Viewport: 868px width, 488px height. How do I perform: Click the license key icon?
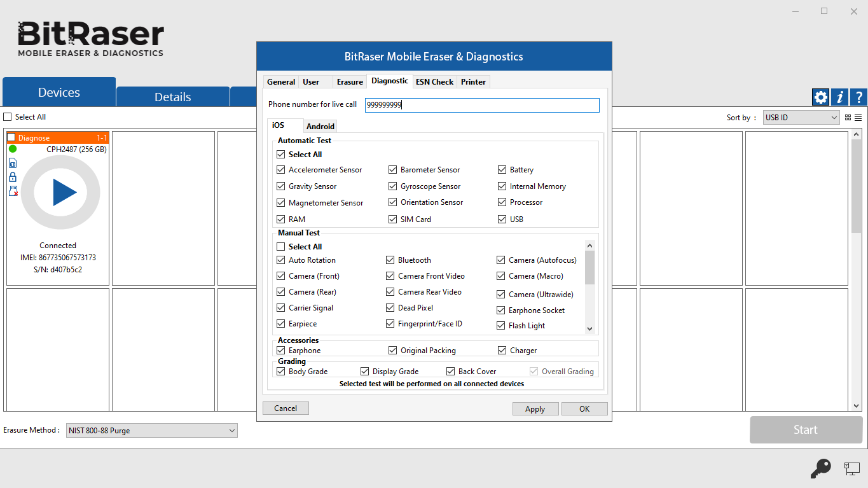[820, 469]
